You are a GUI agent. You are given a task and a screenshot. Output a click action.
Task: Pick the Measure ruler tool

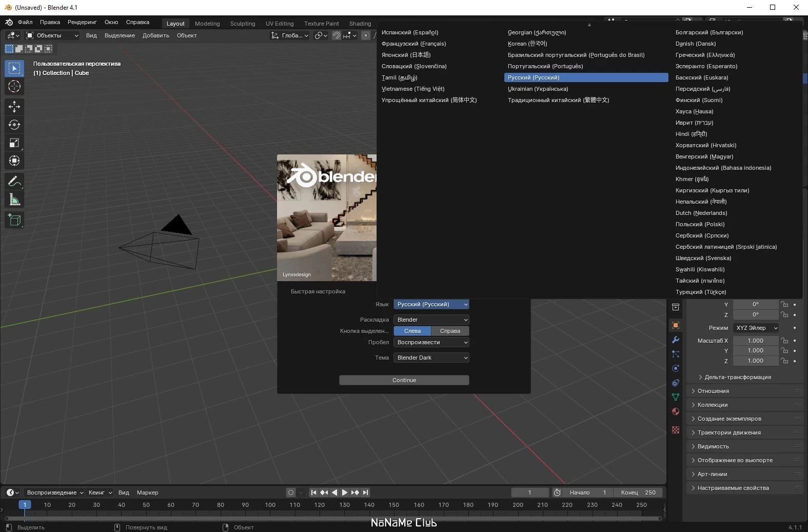point(14,200)
